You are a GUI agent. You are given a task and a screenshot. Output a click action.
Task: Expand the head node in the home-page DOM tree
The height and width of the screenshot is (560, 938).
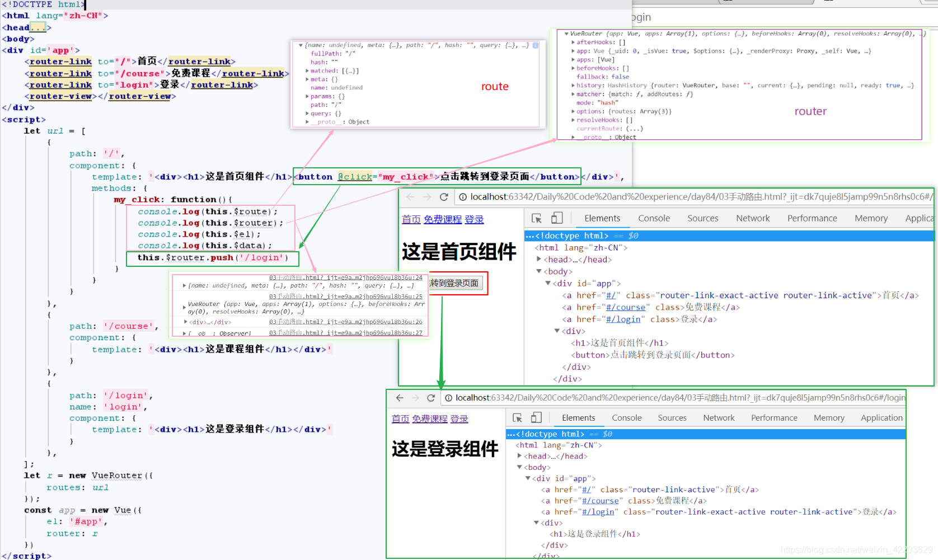click(539, 259)
